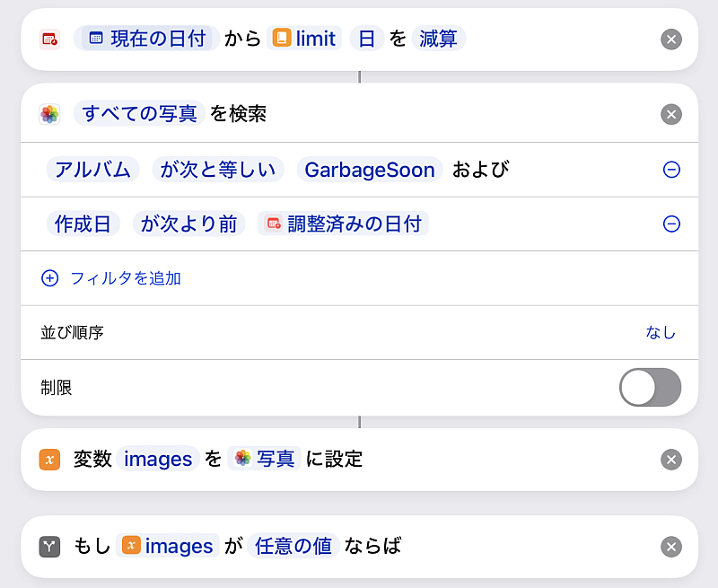The image size is (718, 588).
Task: Change sort order value なし
Action: (661, 332)
